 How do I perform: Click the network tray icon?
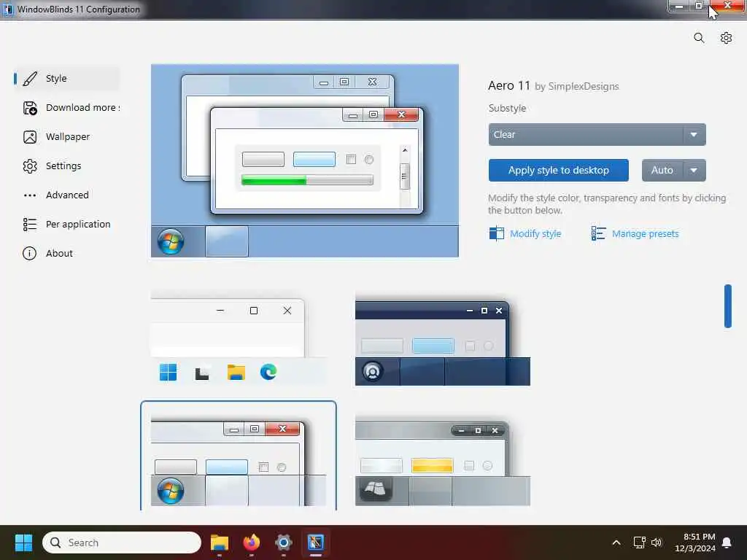[x=639, y=542]
